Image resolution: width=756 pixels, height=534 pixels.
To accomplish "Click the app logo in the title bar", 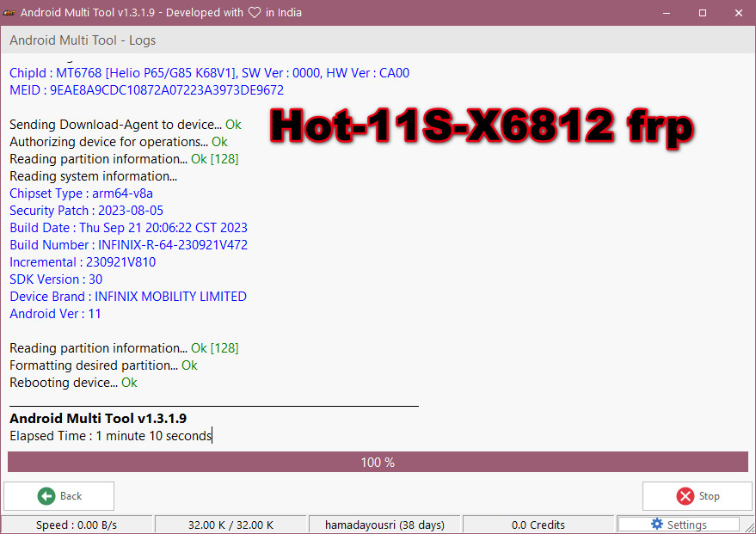I will point(9,13).
